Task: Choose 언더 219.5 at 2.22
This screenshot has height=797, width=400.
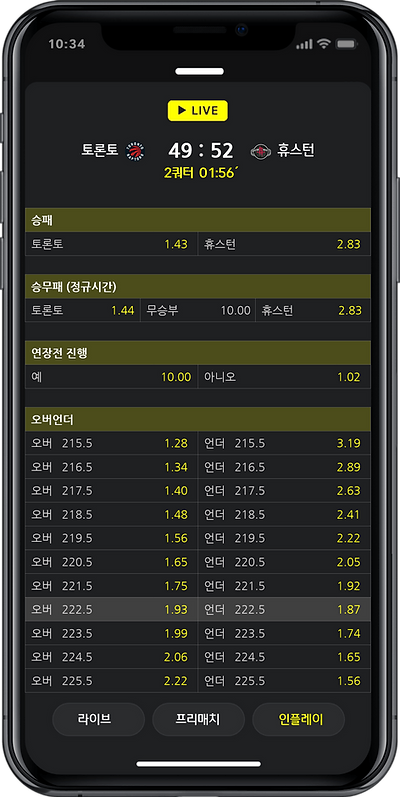Action: (x=284, y=538)
